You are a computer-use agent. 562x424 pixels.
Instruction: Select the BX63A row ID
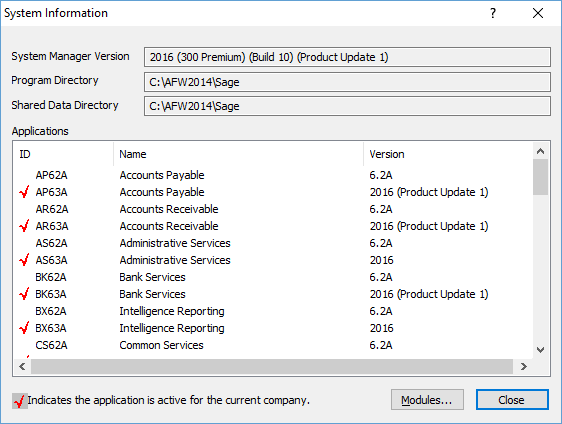tap(51, 328)
